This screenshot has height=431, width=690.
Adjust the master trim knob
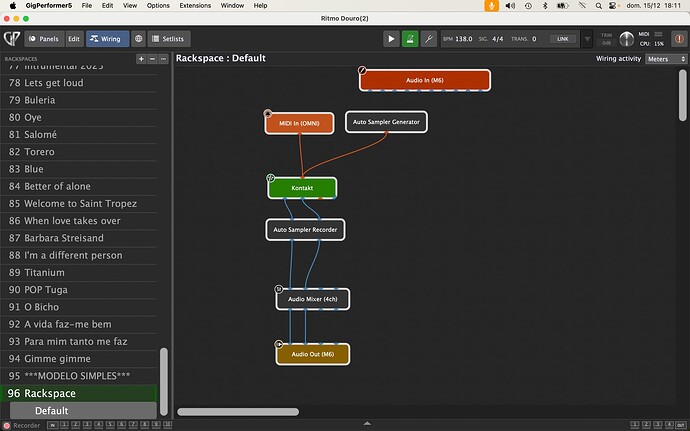pos(626,39)
